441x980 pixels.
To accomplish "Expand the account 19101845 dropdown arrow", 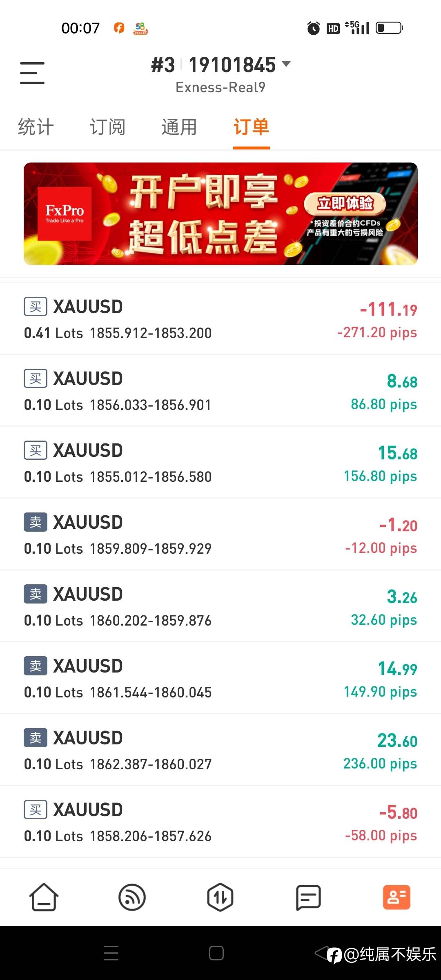I will pyautogui.click(x=286, y=64).
